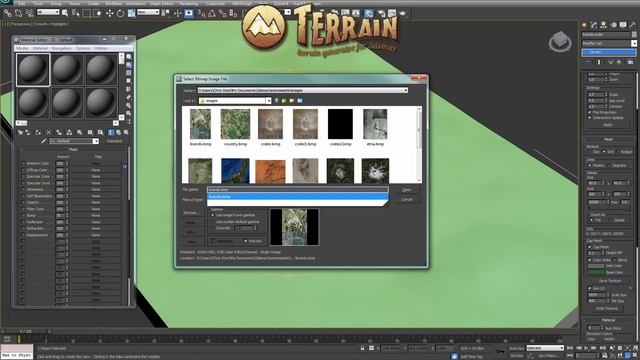Viewport: 640px width, 360px height.
Task: Select the Override gamma radio button
Action: tap(212, 228)
